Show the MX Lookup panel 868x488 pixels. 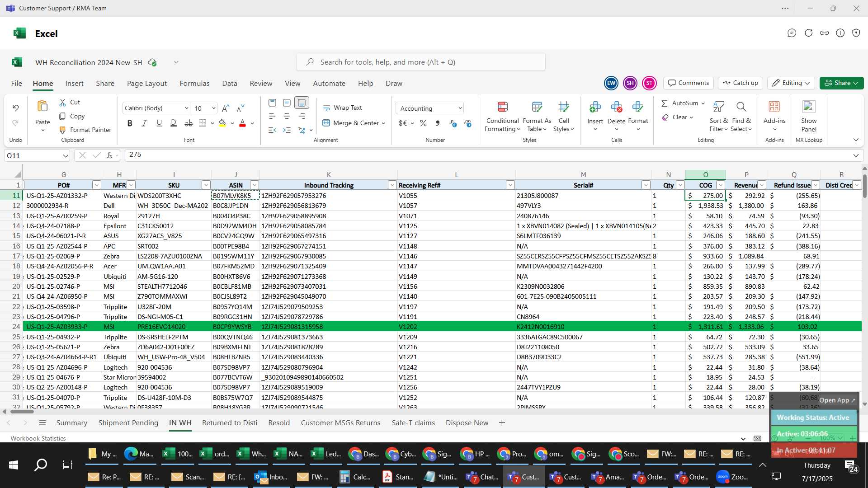coord(809,116)
